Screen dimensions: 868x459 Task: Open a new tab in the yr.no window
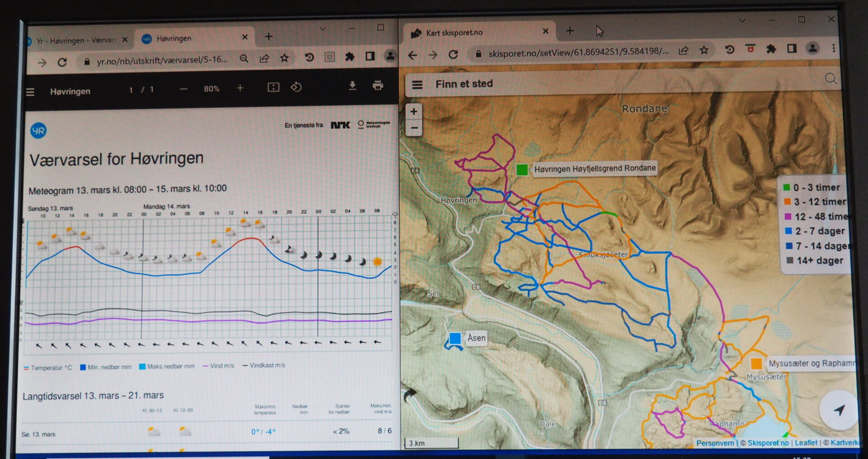click(269, 37)
